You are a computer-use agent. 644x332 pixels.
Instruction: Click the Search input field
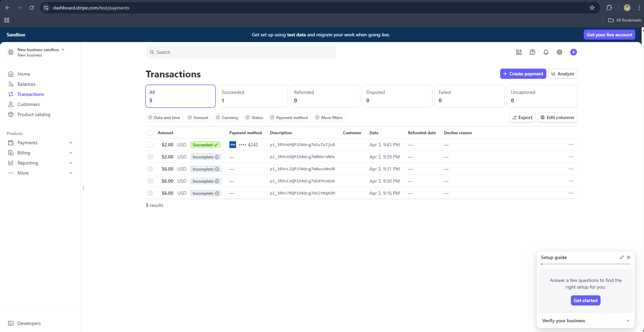[240, 52]
